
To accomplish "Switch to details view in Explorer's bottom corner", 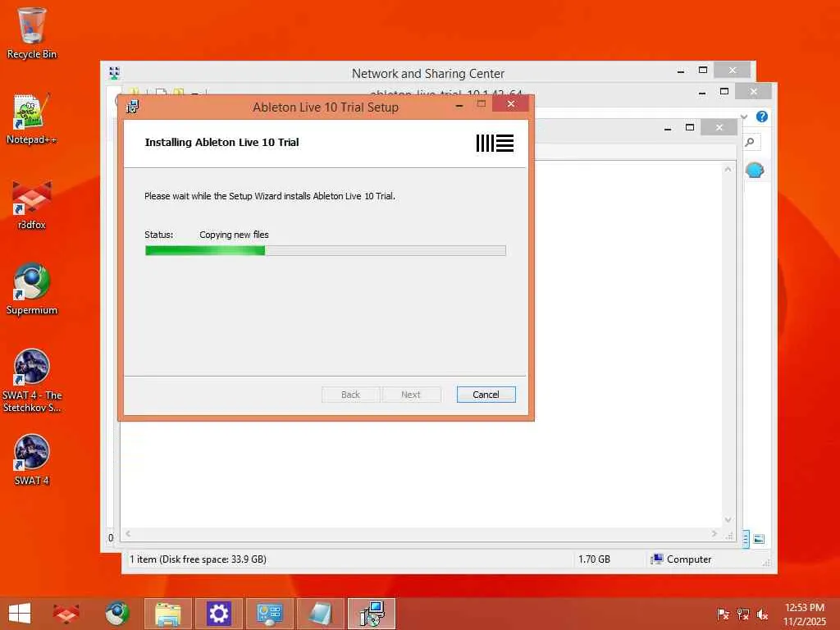I will [x=746, y=539].
